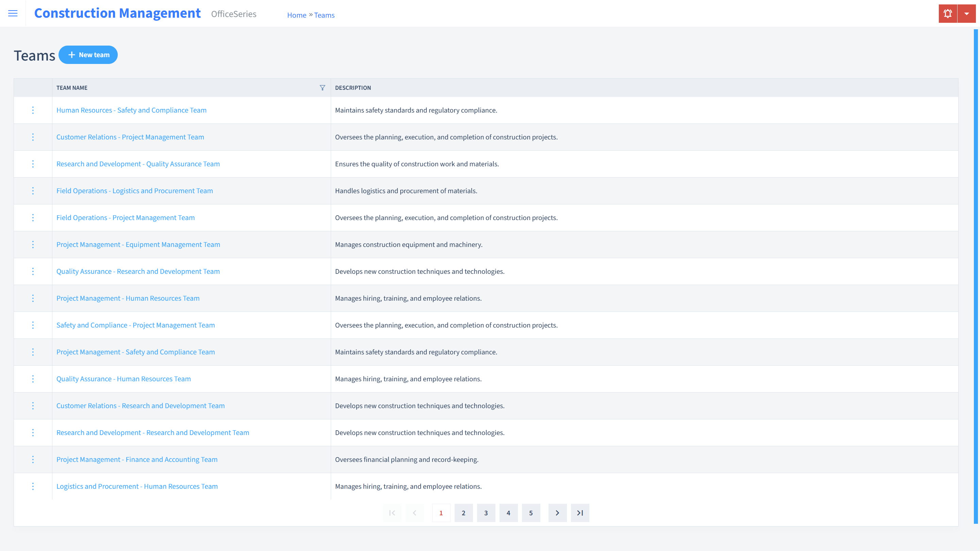The height and width of the screenshot is (551, 980).
Task: Open Field Operations - Project Management Team
Action: (x=125, y=217)
